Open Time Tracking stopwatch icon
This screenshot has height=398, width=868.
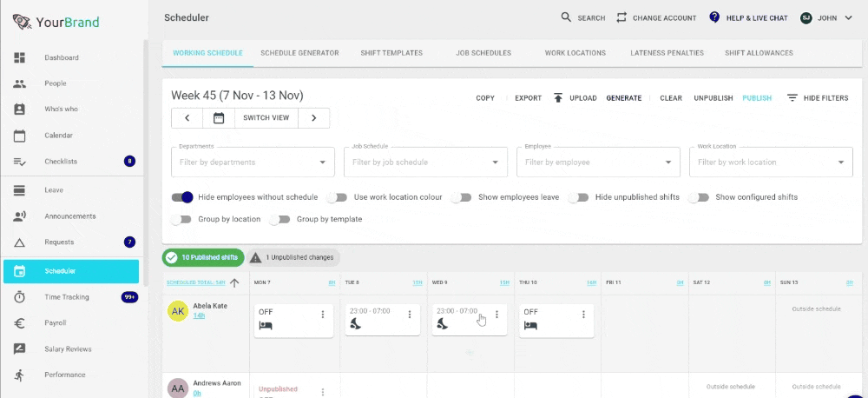point(19,297)
